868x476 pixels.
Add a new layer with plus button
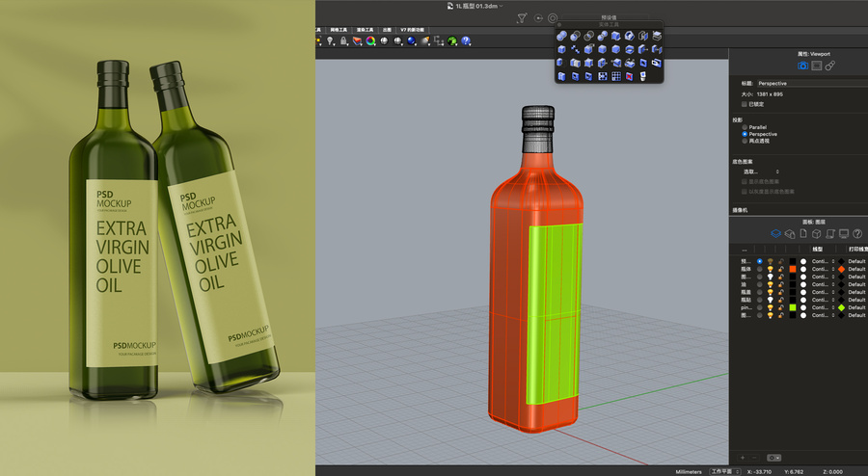[x=743, y=458]
